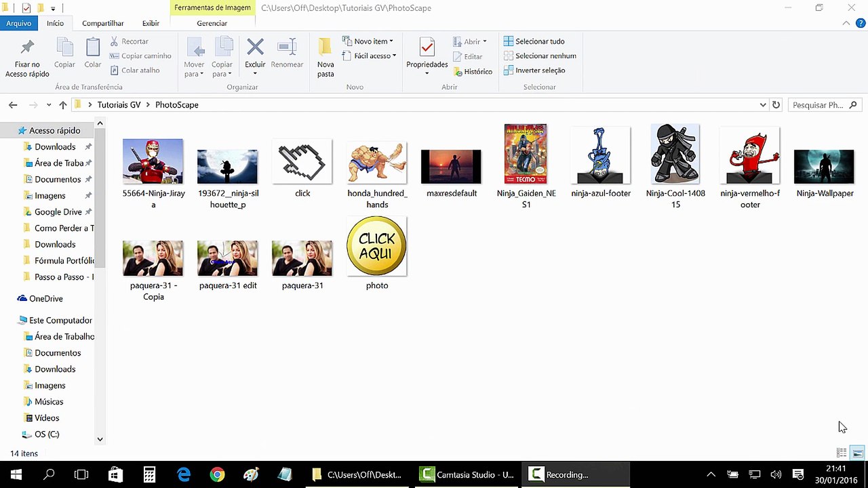Click the navigation pane scroll down arrow
This screenshot has width=868, height=488.
click(100, 439)
